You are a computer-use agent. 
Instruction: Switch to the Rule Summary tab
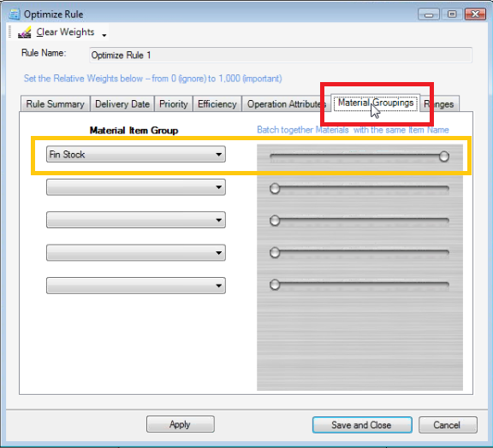coord(55,104)
